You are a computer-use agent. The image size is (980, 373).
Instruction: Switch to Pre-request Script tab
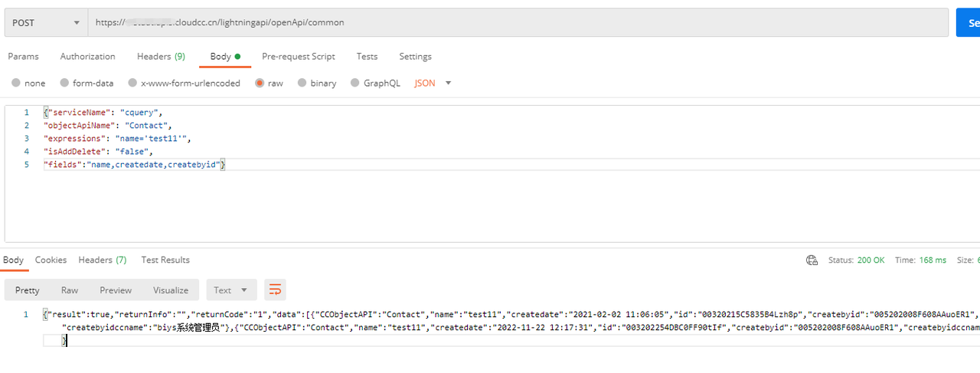point(298,57)
